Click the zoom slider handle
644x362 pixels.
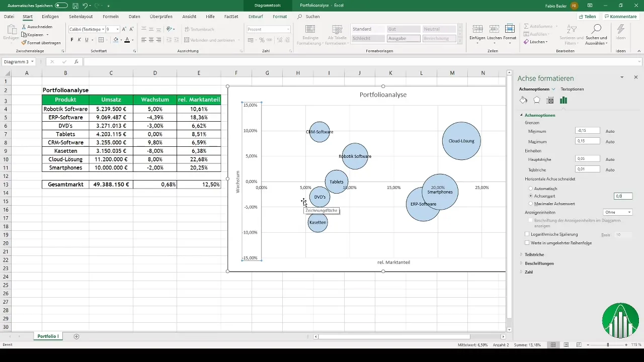[608, 345]
